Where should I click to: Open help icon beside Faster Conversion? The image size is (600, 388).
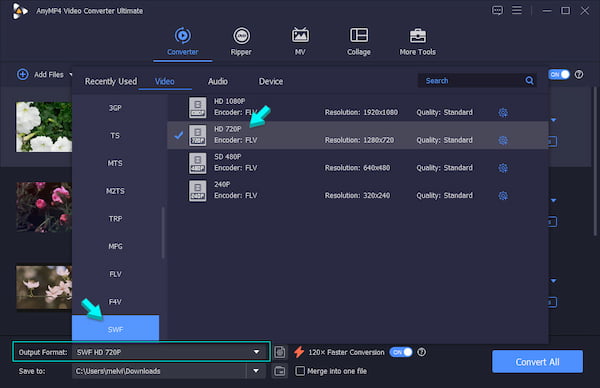(x=421, y=352)
